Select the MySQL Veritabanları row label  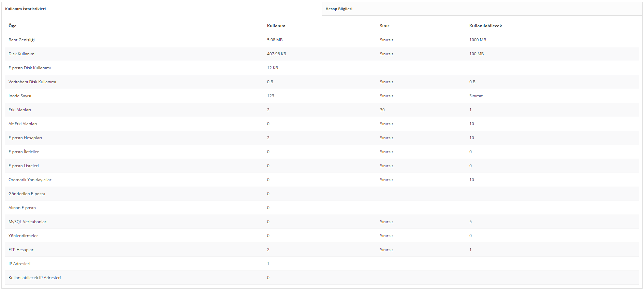click(28, 222)
